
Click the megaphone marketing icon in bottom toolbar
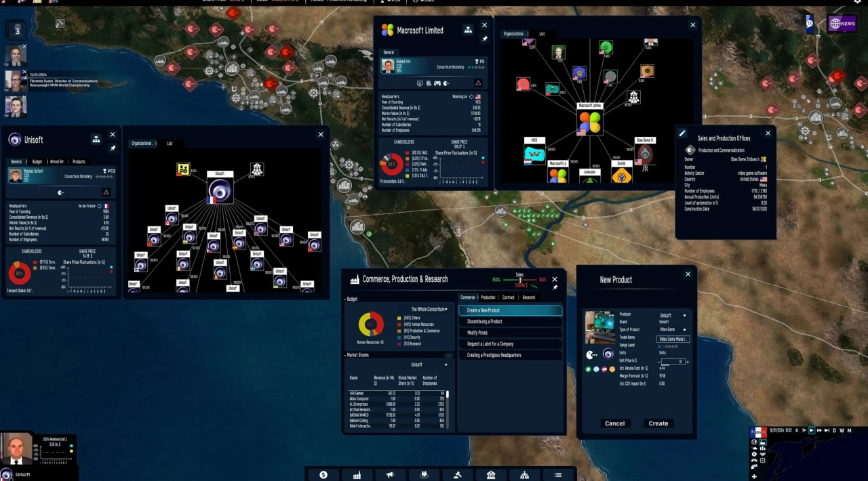[x=390, y=475]
